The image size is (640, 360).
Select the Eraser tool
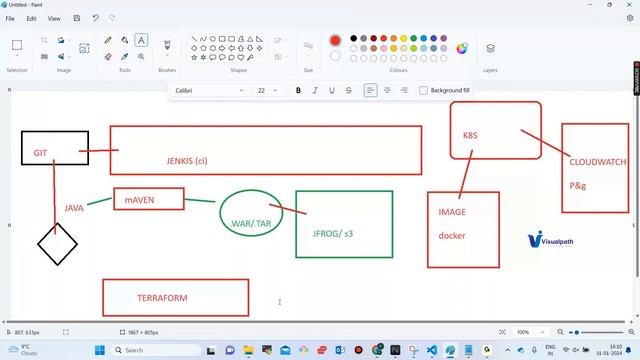pos(108,57)
